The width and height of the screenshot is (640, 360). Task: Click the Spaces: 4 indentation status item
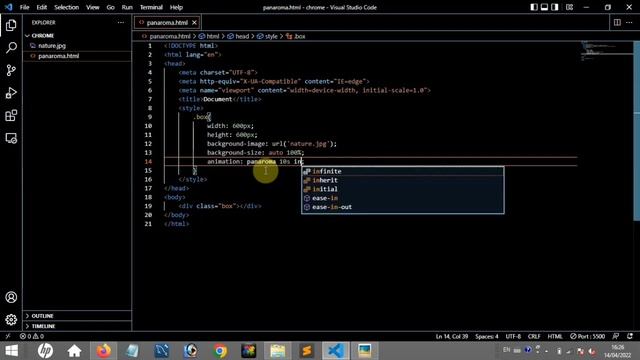[x=487, y=336]
